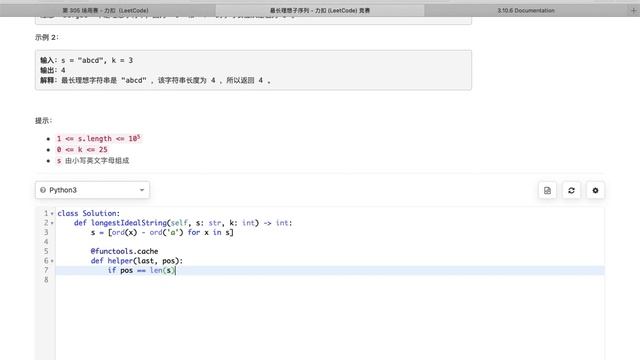Click the 's 由小写英文字母组成' constraint text

coord(93,160)
